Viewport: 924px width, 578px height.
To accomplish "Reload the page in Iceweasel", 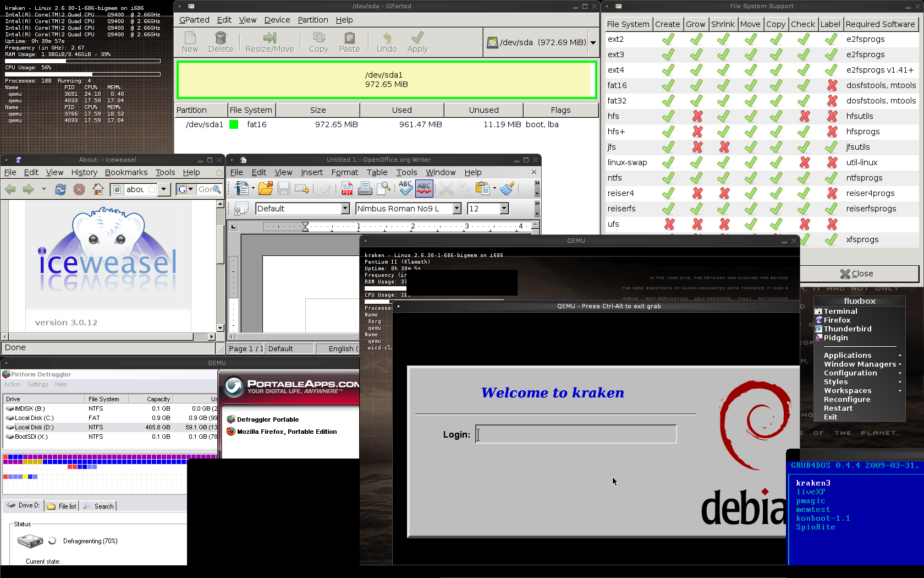I will click(x=61, y=189).
